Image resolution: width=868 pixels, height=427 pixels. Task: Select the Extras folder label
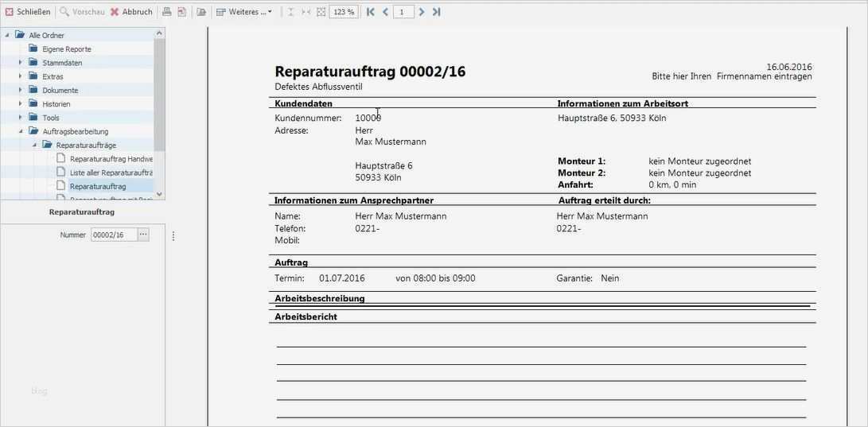coord(53,77)
